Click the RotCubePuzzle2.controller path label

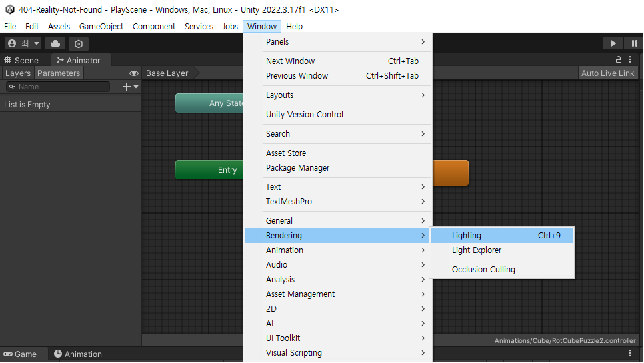[x=565, y=341]
